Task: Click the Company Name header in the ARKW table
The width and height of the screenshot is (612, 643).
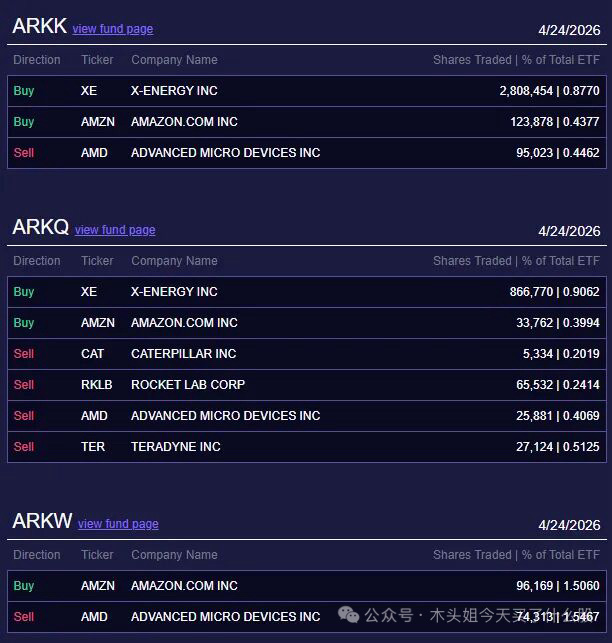Action: 174,555
